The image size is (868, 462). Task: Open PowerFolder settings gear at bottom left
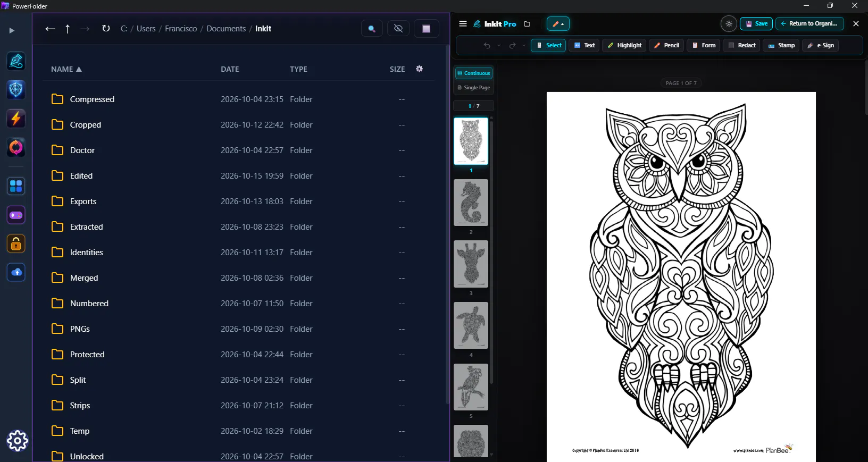coord(17,441)
